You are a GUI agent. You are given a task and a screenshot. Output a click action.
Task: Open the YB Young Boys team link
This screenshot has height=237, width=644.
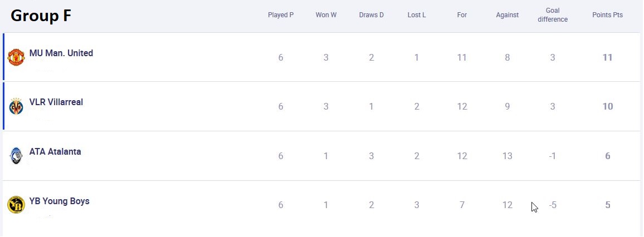point(59,201)
